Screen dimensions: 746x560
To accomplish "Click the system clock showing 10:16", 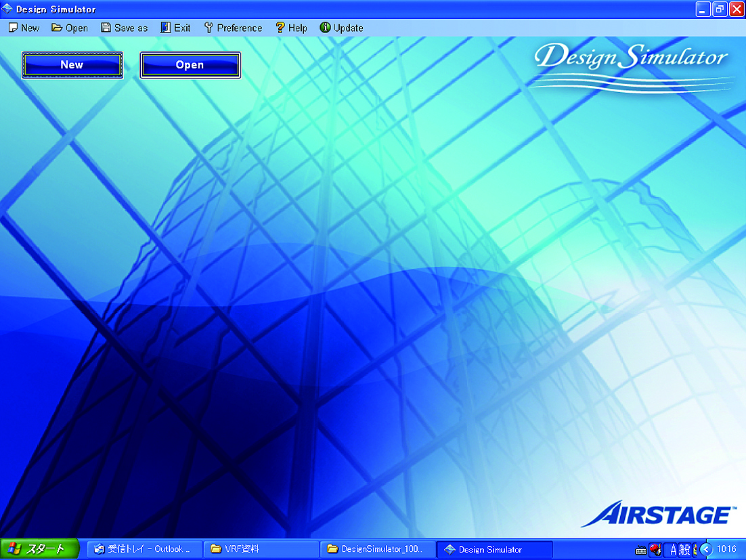I will (727, 549).
